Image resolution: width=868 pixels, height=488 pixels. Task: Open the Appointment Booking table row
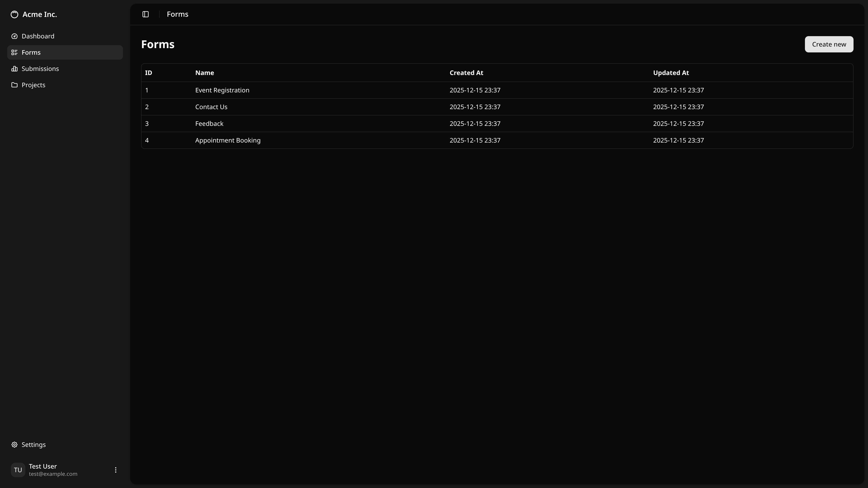click(228, 140)
